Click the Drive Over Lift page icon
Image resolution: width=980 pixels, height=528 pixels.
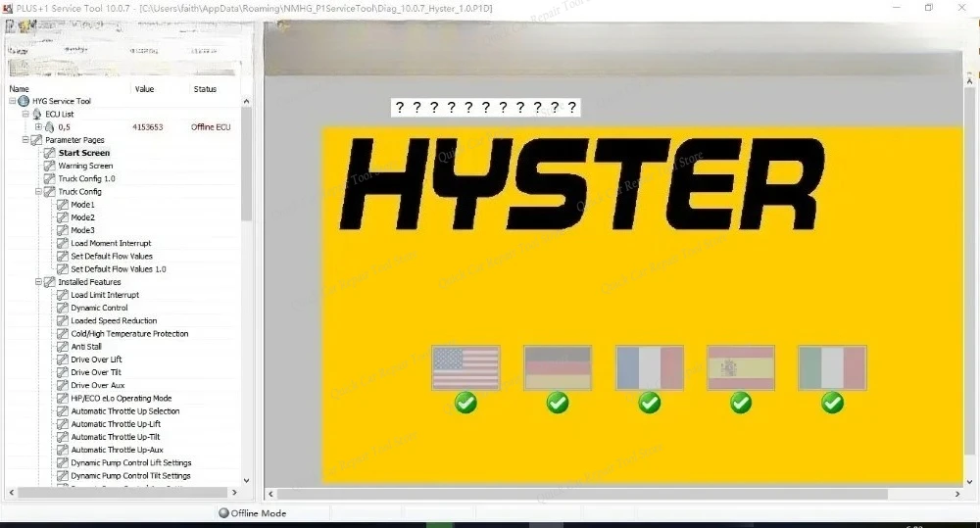[x=63, y=360]
